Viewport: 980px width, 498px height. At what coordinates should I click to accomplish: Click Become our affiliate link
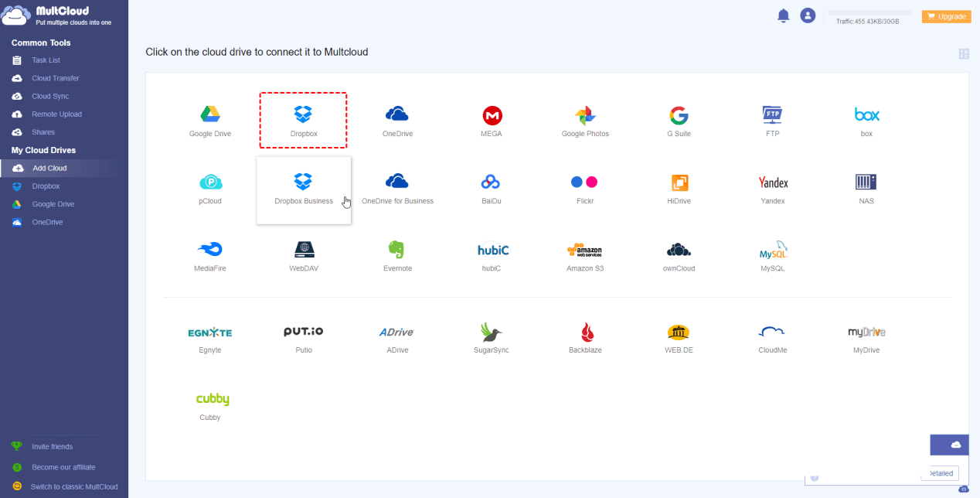pos(63,467)
